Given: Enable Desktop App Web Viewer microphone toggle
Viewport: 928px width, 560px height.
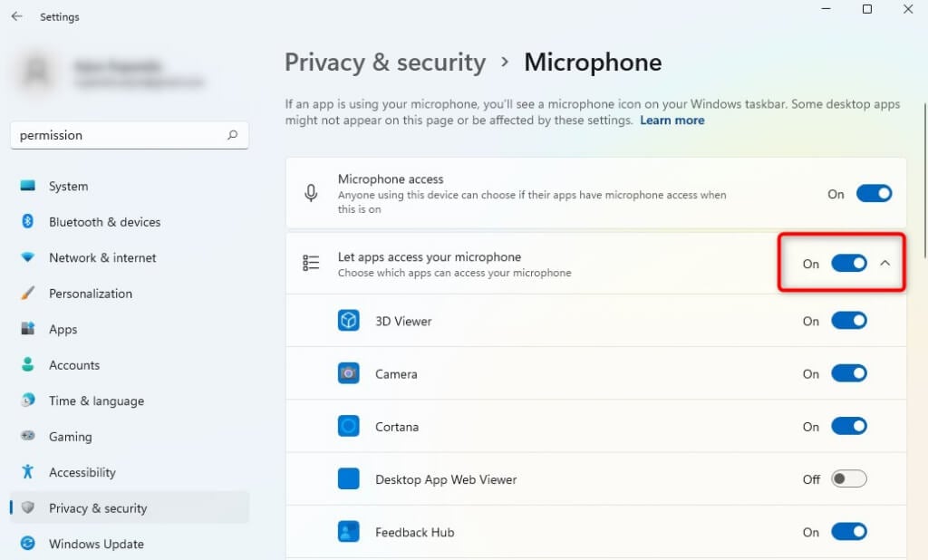Looking at the screenshot, I should tap(849, 478).
